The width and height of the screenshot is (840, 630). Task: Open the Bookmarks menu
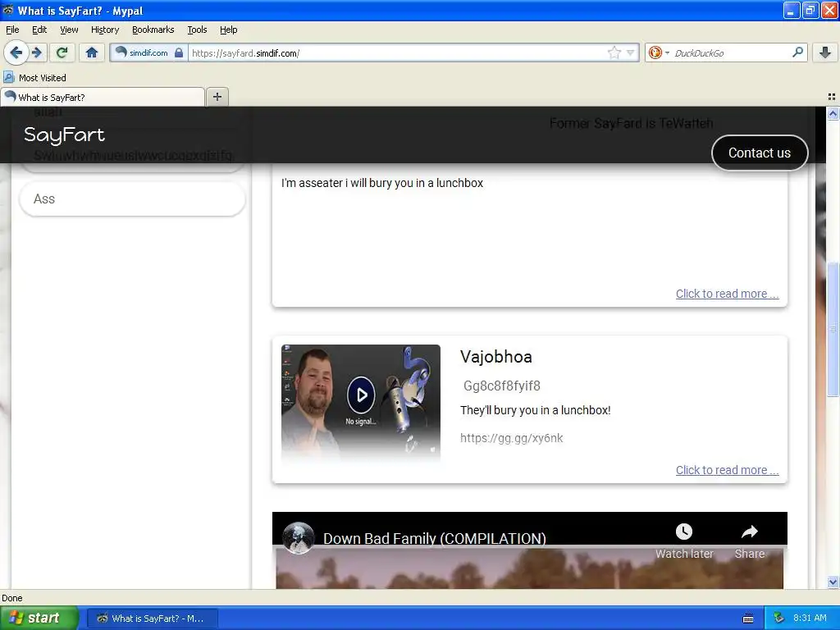153,30
